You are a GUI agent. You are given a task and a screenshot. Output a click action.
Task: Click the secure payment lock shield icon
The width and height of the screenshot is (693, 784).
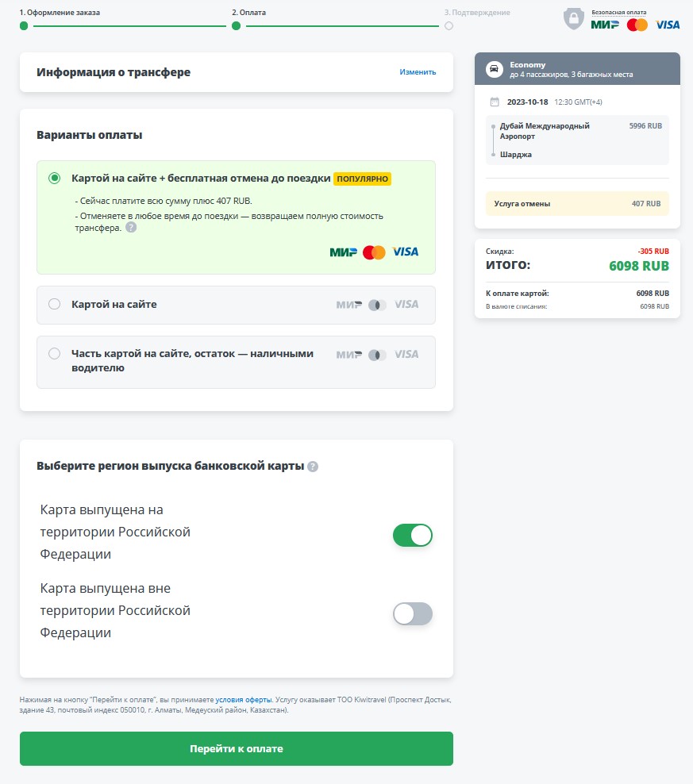point(573,19)
